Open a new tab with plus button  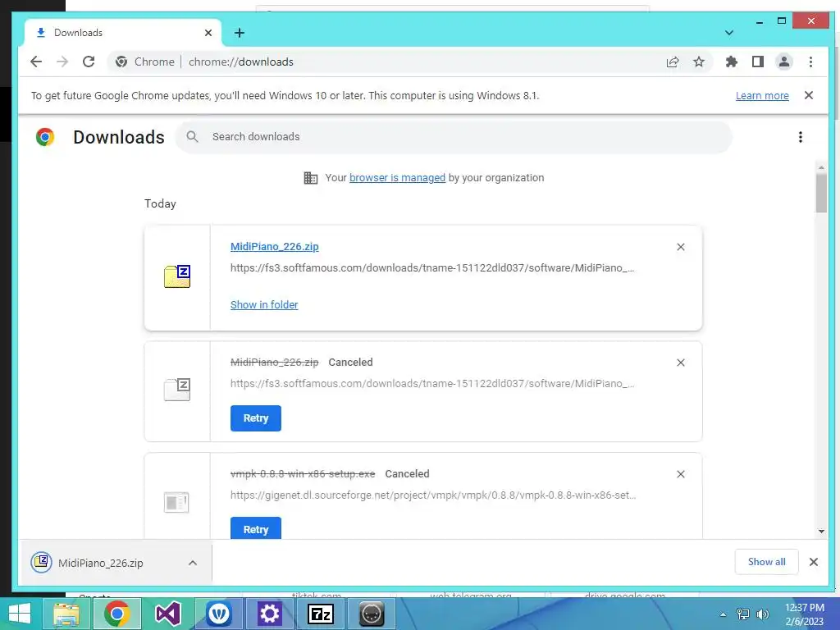coord(240,33)
